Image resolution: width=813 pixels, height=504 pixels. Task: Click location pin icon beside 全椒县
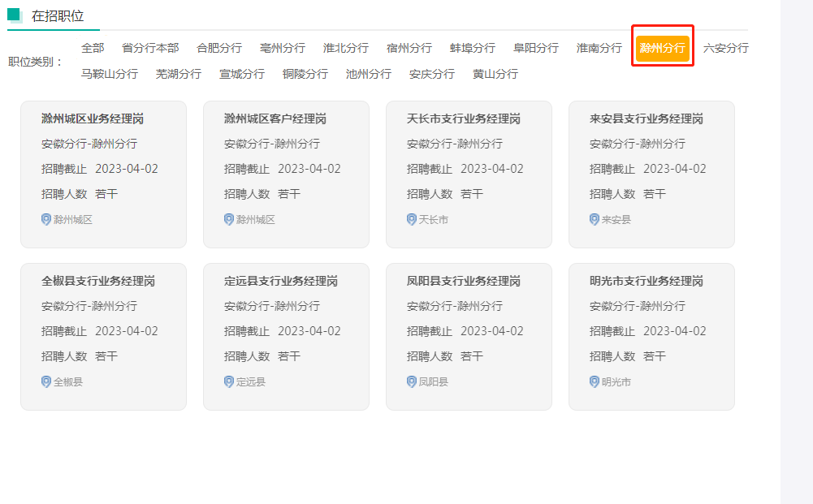click(46, 381)
